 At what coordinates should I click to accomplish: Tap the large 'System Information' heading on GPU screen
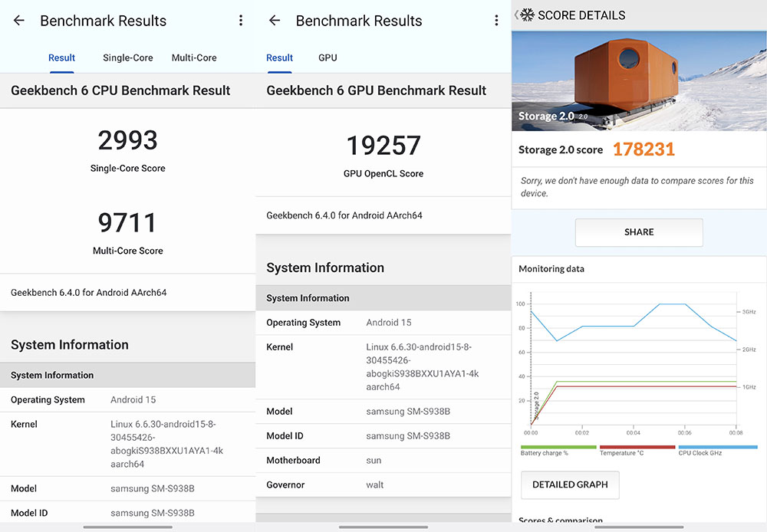[x=325, y=268]
